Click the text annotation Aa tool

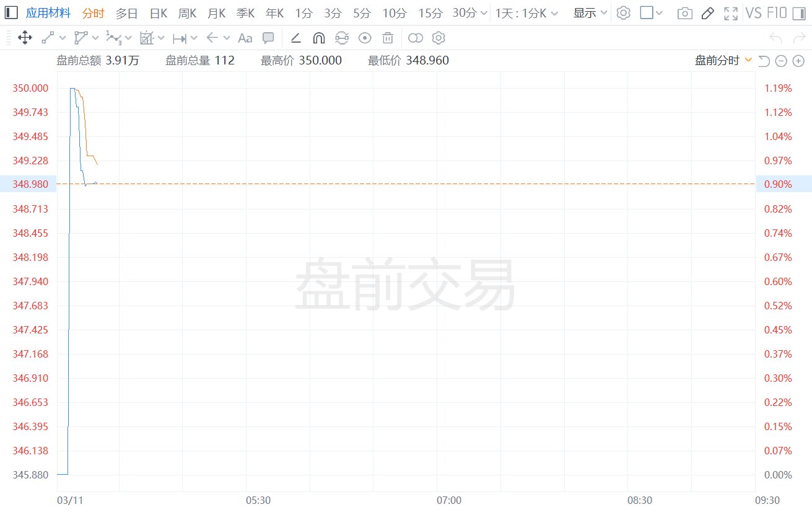[245, 38]
